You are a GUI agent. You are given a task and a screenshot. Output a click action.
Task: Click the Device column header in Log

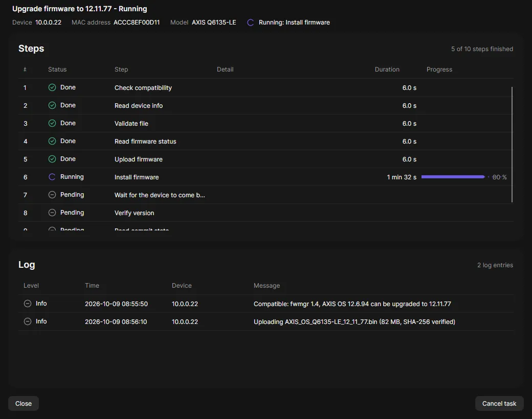click(182, 286)
